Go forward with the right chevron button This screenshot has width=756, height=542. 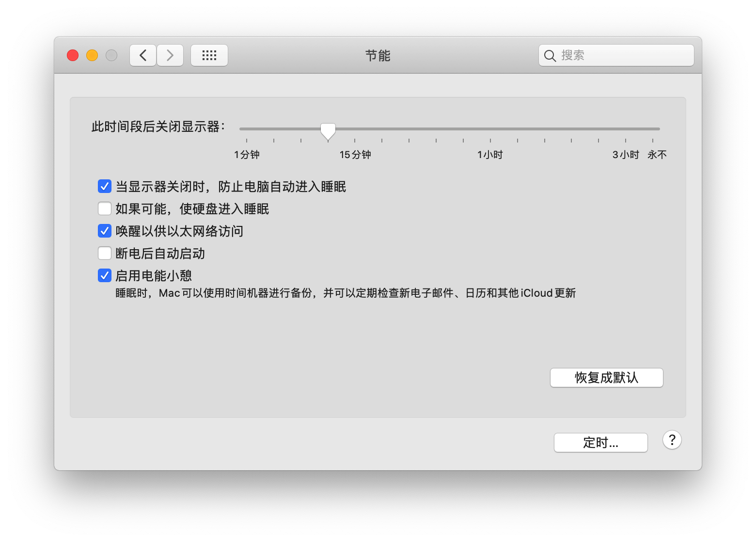pos(170,55)
